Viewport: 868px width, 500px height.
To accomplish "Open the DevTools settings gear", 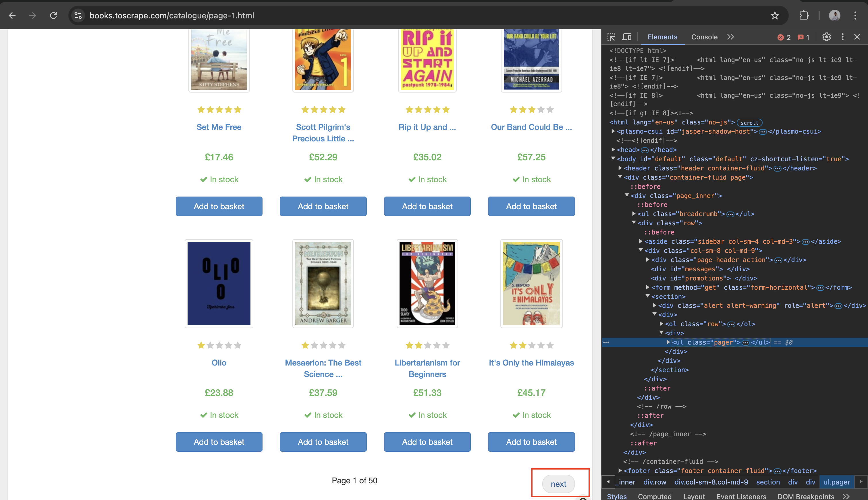I will 826,37.
